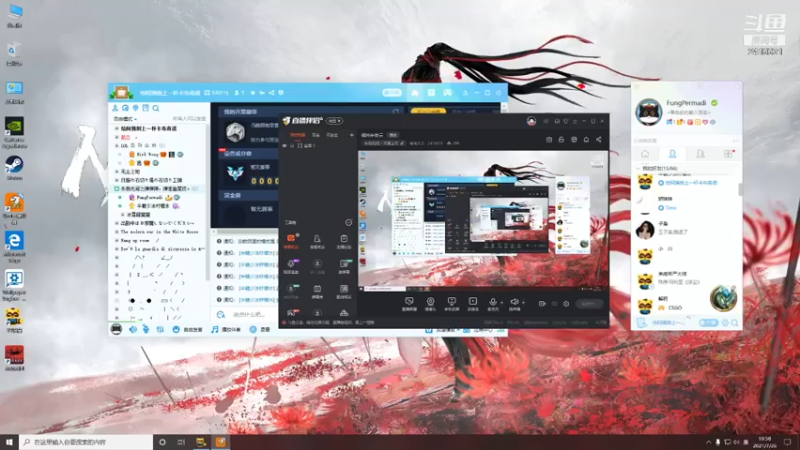The image size is (800, 450).
Task: Click the star favorite icon in the YY title bar
Action: tap(253, 93)
